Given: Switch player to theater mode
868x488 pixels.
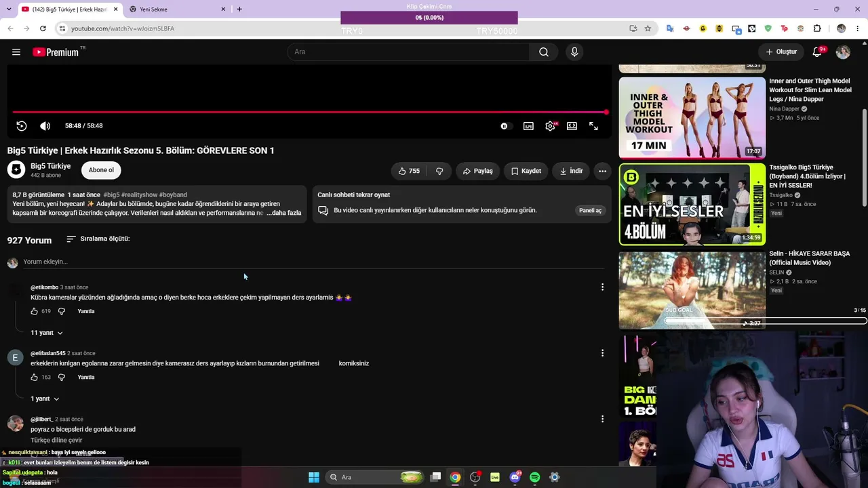Looking at the screenshot, I should (572, 126).
